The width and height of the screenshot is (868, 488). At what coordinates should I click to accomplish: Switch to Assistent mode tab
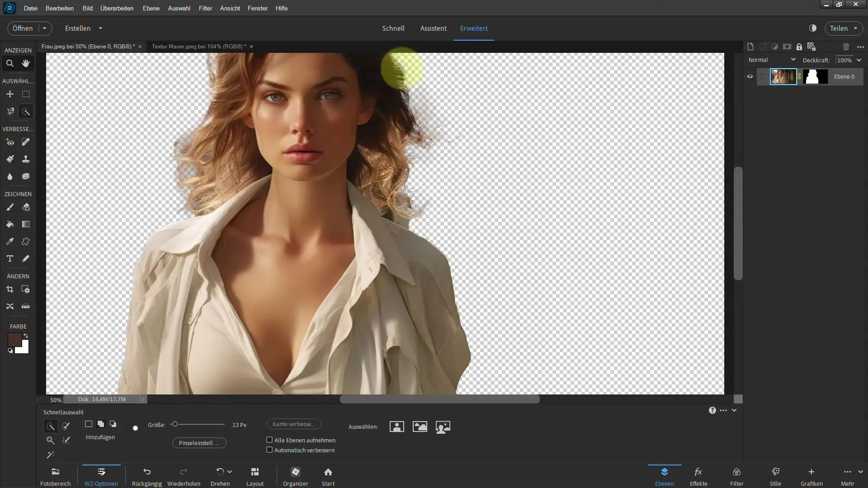point(433,28)
